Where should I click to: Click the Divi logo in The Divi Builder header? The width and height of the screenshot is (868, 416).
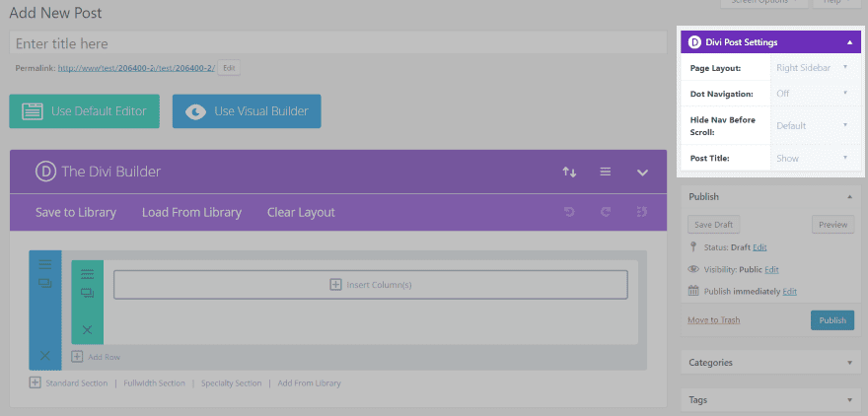(45, 172)
